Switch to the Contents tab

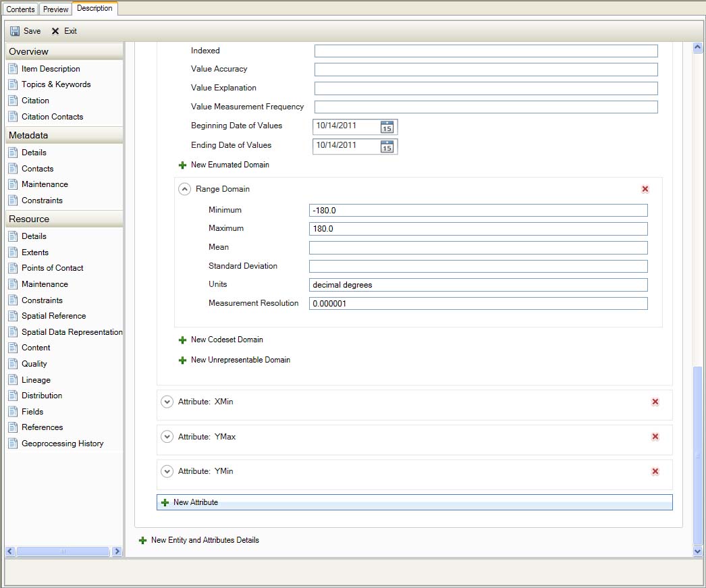click(x=20, y=9)
